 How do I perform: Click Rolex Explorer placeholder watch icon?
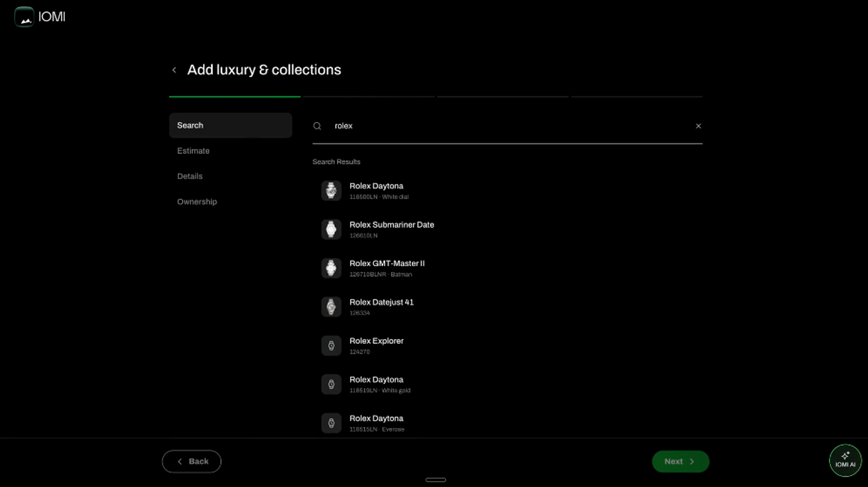331,346
